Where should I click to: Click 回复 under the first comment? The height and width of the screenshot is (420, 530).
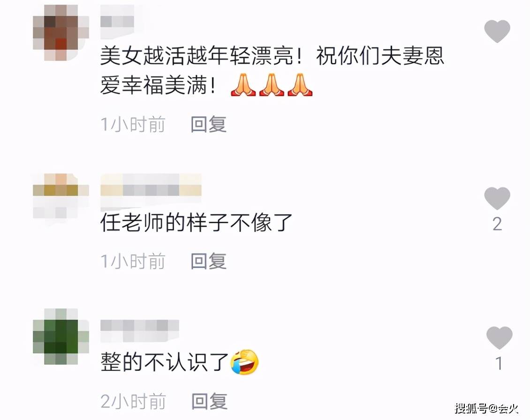[x=209, y=124]
